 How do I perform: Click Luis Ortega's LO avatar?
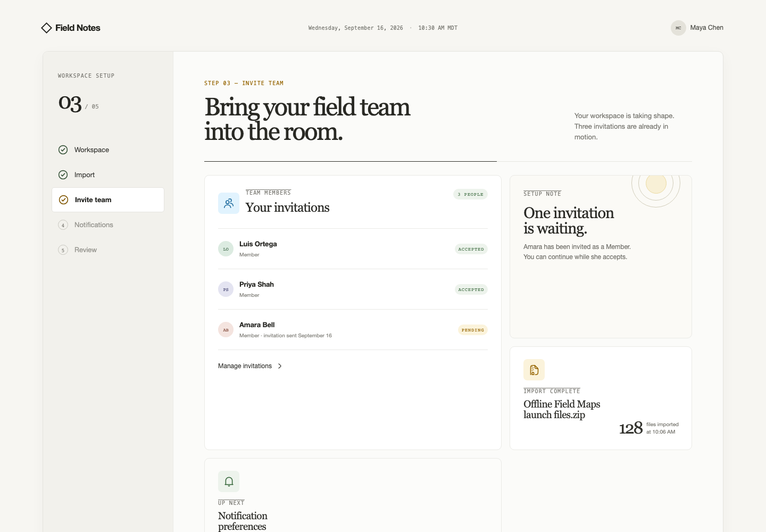click(226, 249)
